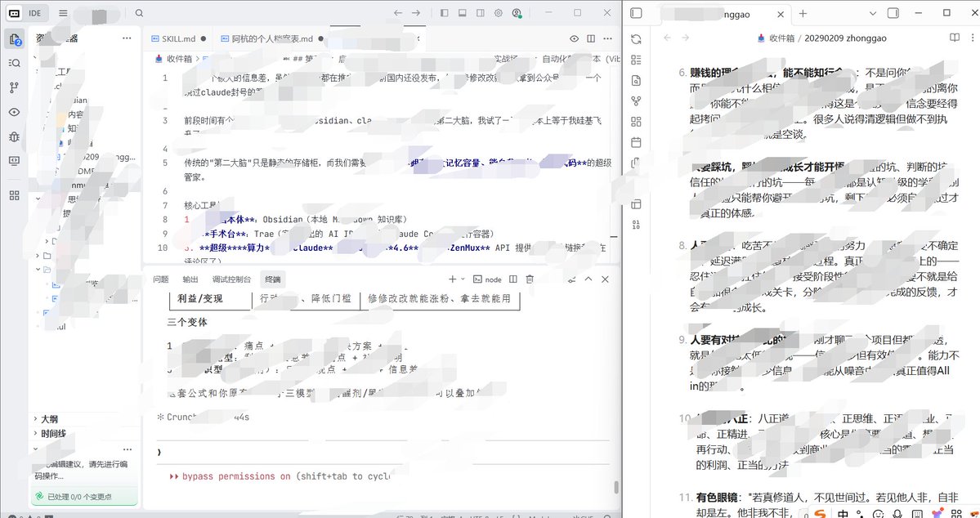Open Obsidian tab list dropdown chevron
Image resolution: width=980 pixels, height=518 pixels.
873,13
